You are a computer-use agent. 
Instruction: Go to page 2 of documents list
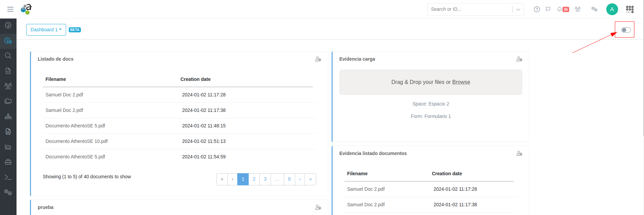click(254, 179)
